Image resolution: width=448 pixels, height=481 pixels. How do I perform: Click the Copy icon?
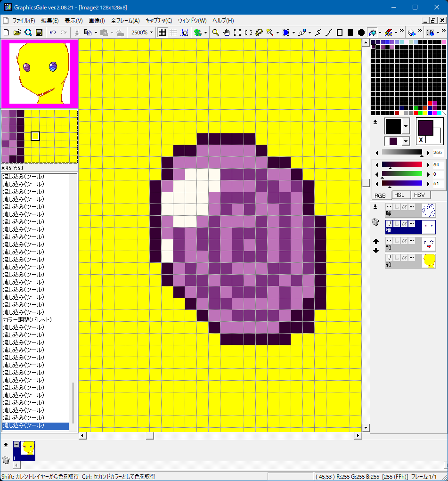click(x=88, y=33)
